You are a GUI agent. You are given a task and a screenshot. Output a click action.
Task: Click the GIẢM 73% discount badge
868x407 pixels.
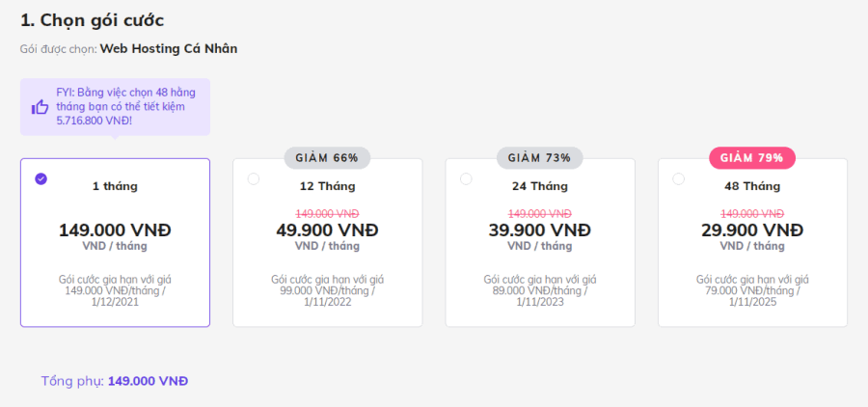[540, 158]
